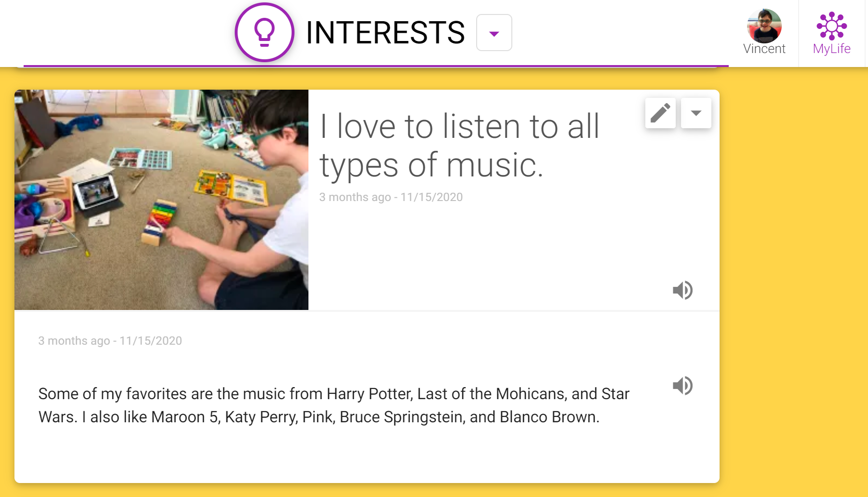
Task: Click the Vincent name label
Action: click(764, 49)
